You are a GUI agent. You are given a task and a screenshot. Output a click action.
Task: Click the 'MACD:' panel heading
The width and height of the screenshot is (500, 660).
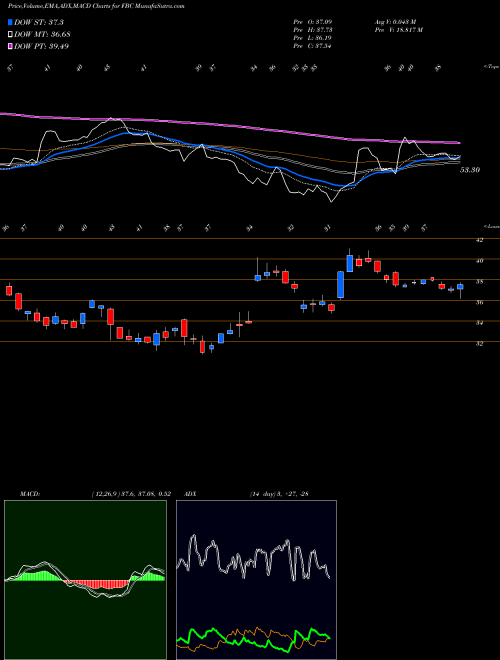click(29, 494)
